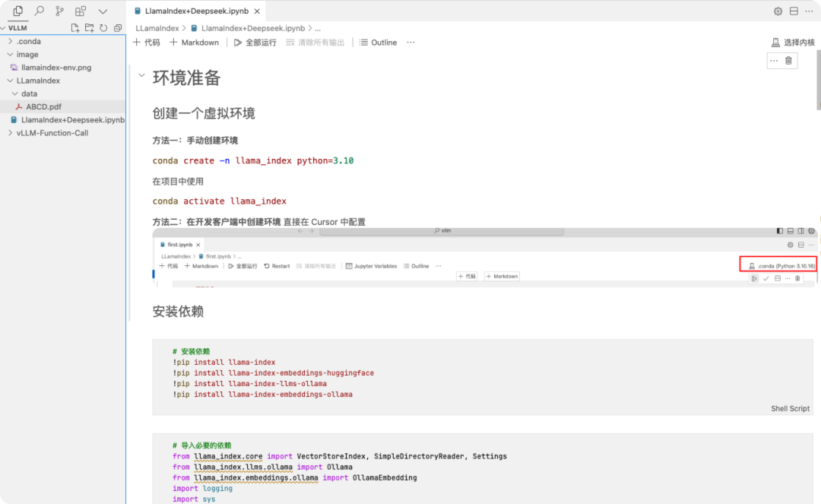
Task: Add a new Markdown cell
Action: point(195,43)
